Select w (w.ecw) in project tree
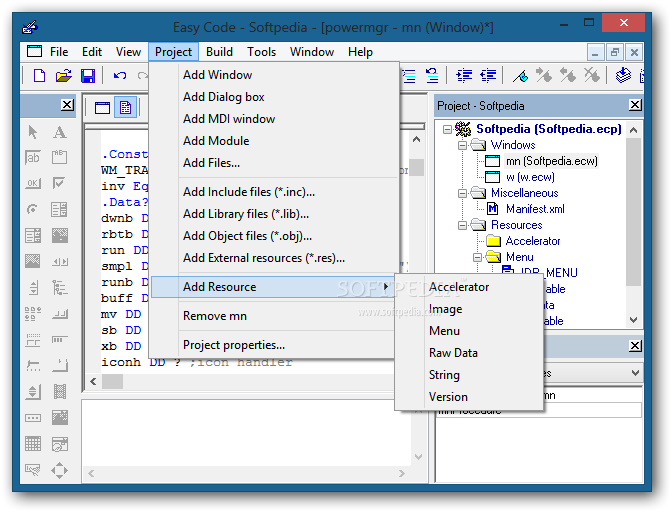This screenshot has height=512, width=672. tap(530, 177)
